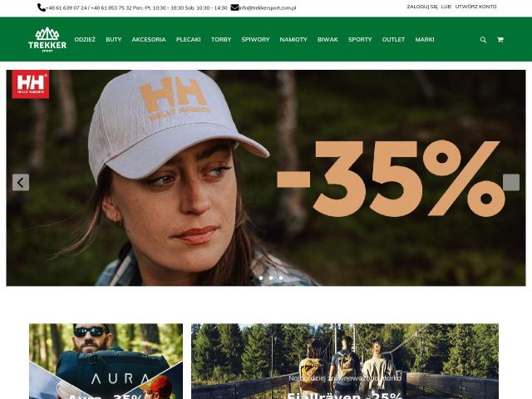
Task: Open the Aura -35% promo thumbnail
Action: (x=106, y=362)
